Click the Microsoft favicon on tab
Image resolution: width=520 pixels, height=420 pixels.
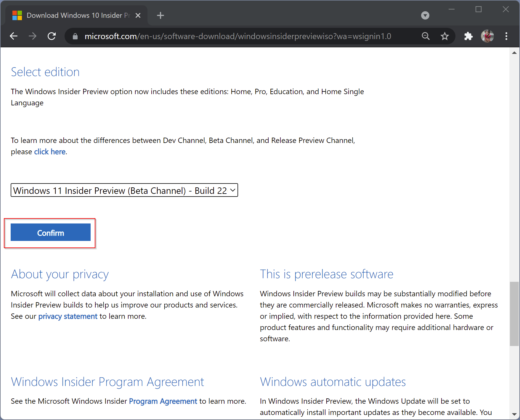tap(17, 15)
